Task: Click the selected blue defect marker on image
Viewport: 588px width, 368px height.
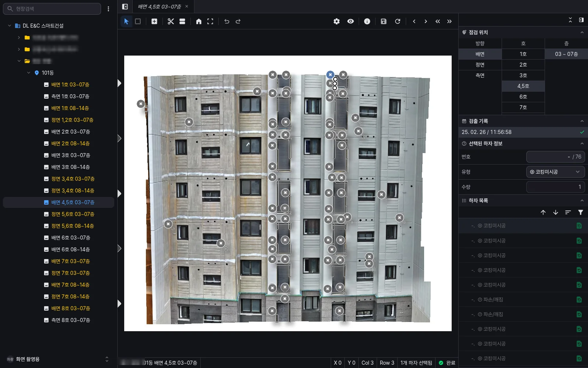Action: [x=330, y=75]
